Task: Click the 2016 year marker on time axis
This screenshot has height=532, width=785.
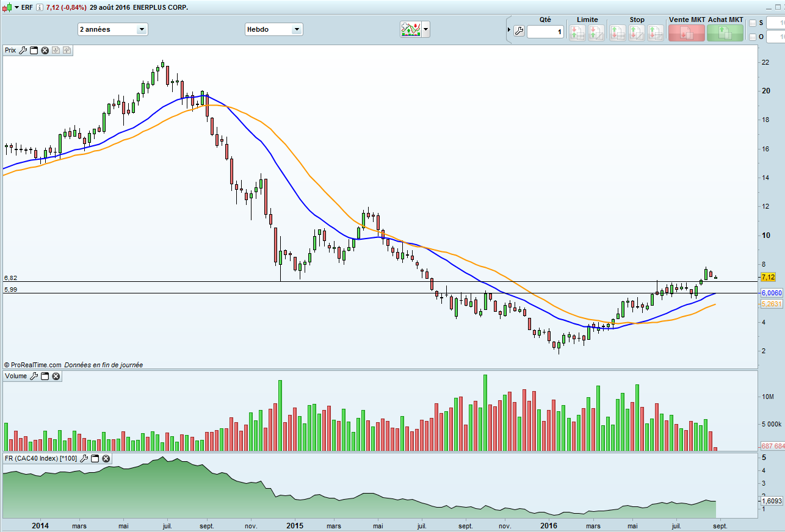Action: 549,525
